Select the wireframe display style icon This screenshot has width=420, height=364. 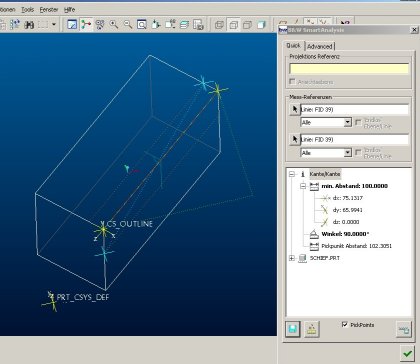[x=219, y=25]
